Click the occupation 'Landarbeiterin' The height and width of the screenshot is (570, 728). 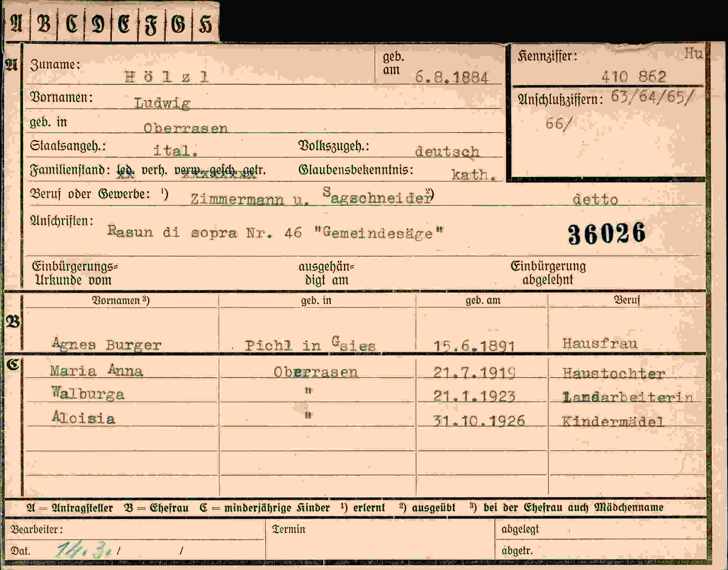627,397
